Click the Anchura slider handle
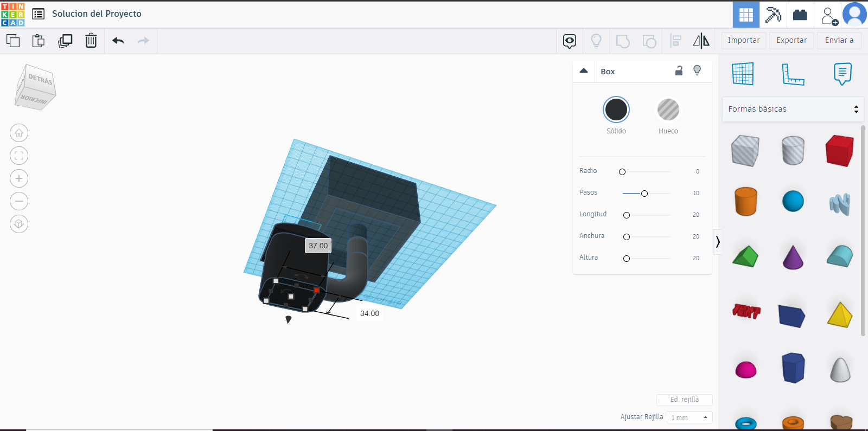Image resolution: width=868 pixels, height=431 pixels. pos(627,237)
